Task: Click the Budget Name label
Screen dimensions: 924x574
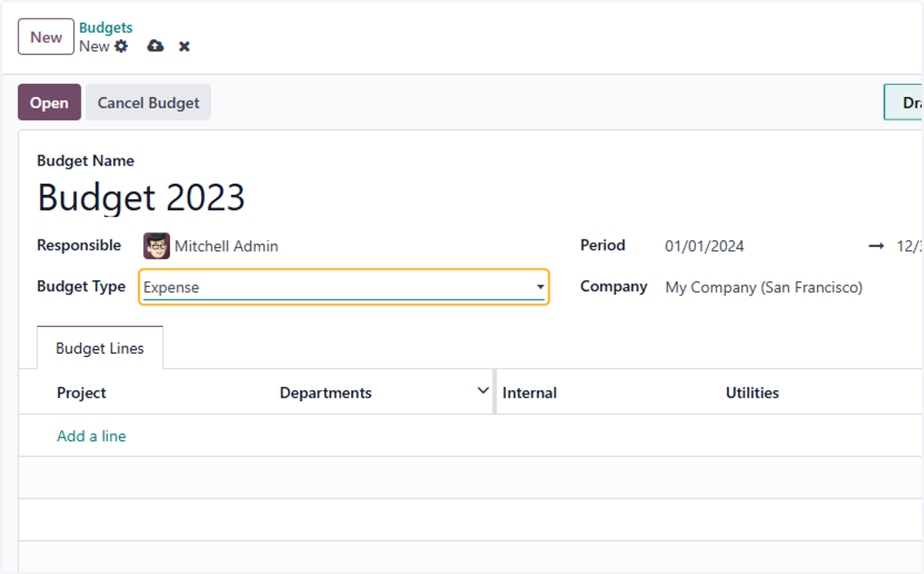Action: [x=85, y=161]
